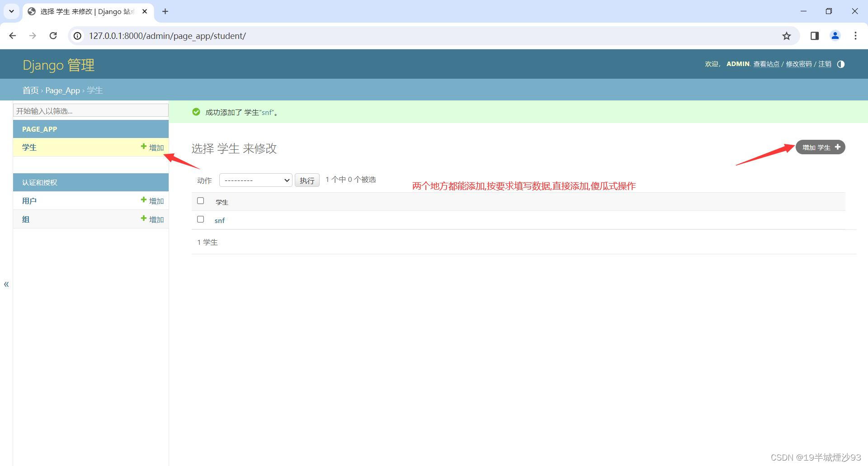Image resolution: width=868 pixels, height=466 pixels.
Task: Click 增加 next to 组 in sidebar
Action: tap(152, 219)
